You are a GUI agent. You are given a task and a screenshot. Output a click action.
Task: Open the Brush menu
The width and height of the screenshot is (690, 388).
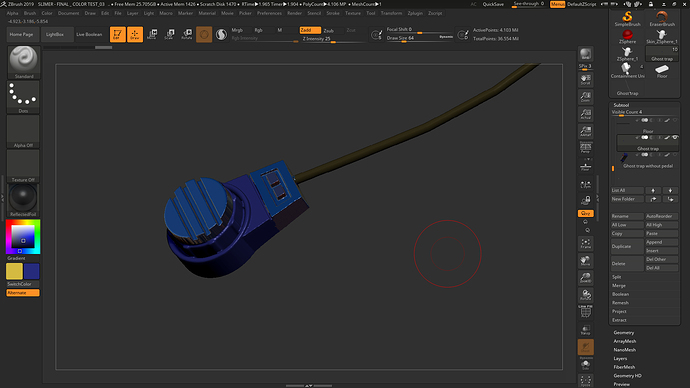tap(30, 13)
